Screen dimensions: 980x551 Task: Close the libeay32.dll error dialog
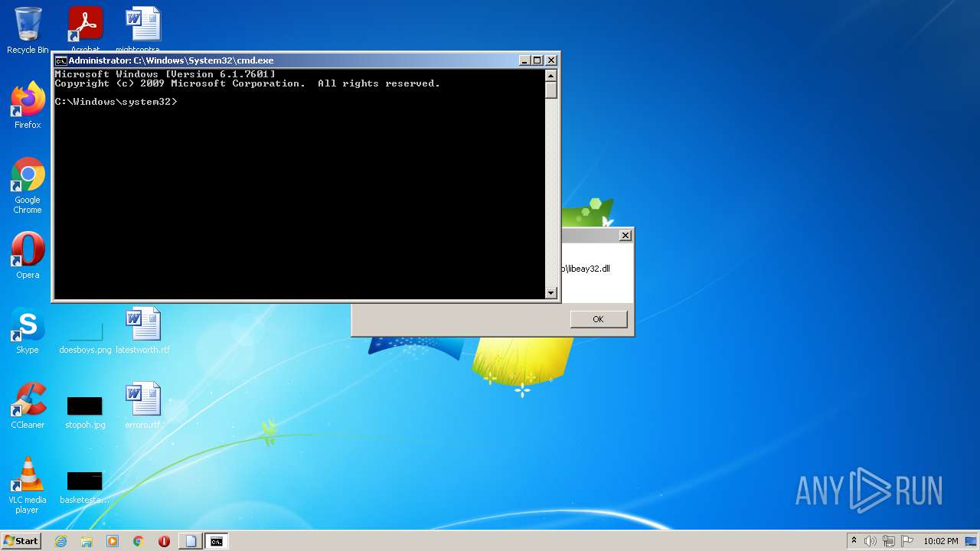point(626,236)
